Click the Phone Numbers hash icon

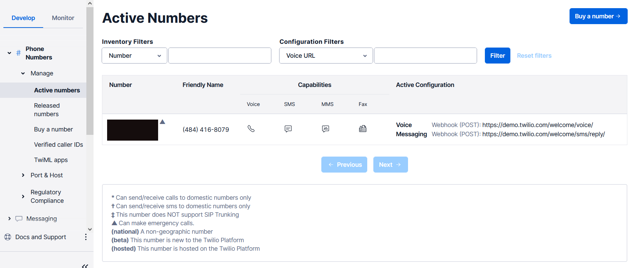coord(18,53)
